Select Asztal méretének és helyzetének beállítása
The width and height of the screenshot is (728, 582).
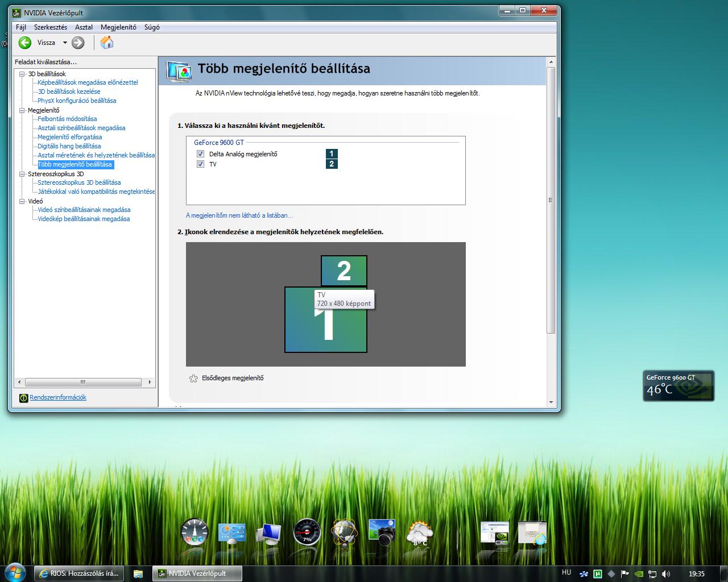tap(96, 155)
